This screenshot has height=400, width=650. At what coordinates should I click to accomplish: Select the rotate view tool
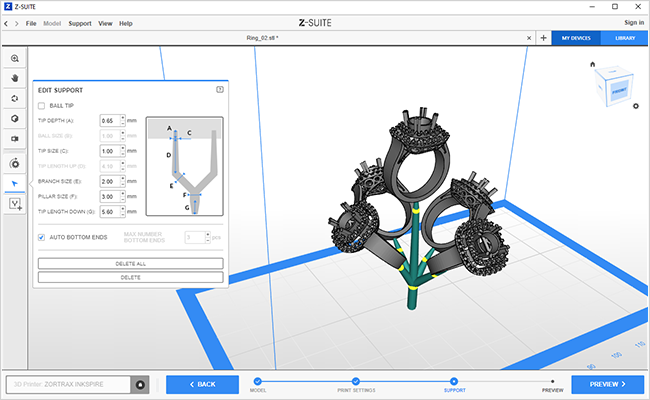[x=15, y=99]
